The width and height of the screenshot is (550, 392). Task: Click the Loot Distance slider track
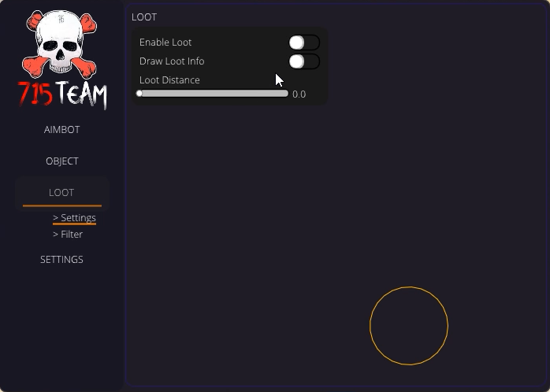click(212, 94)
